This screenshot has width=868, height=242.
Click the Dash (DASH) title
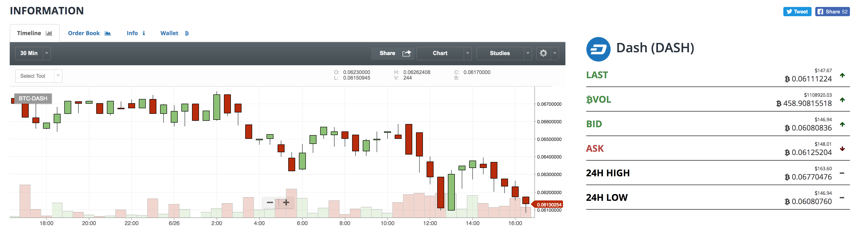point(655,48)
